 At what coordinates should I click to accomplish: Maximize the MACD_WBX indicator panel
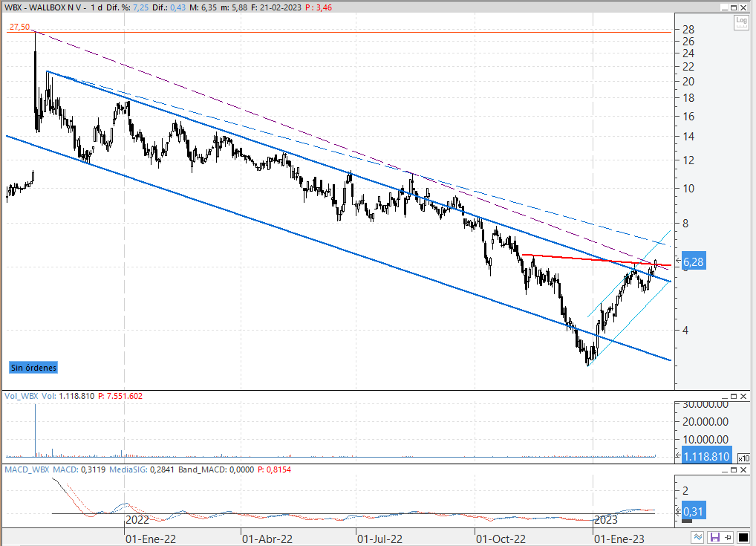[x=734, y=469]
